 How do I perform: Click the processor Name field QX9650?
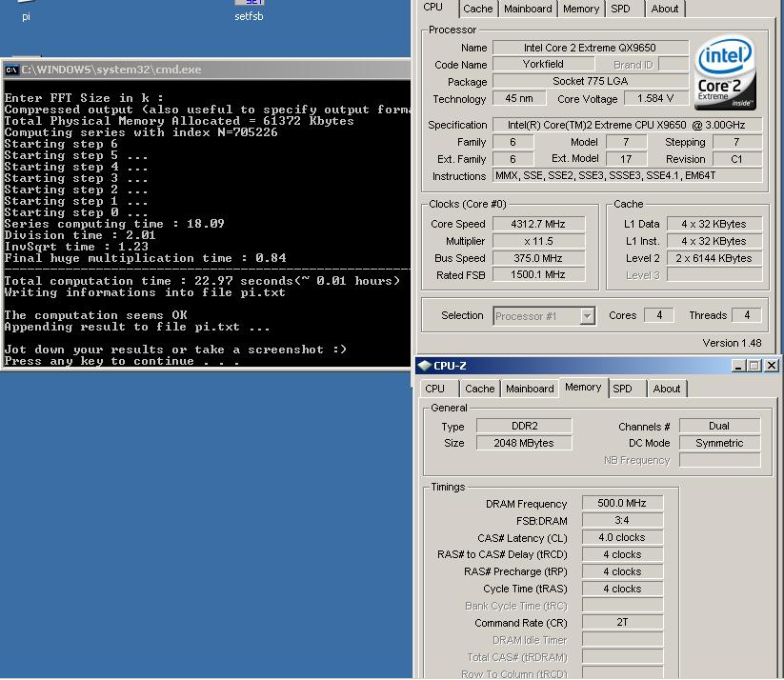pyautogui.click(x=590, y=48)
